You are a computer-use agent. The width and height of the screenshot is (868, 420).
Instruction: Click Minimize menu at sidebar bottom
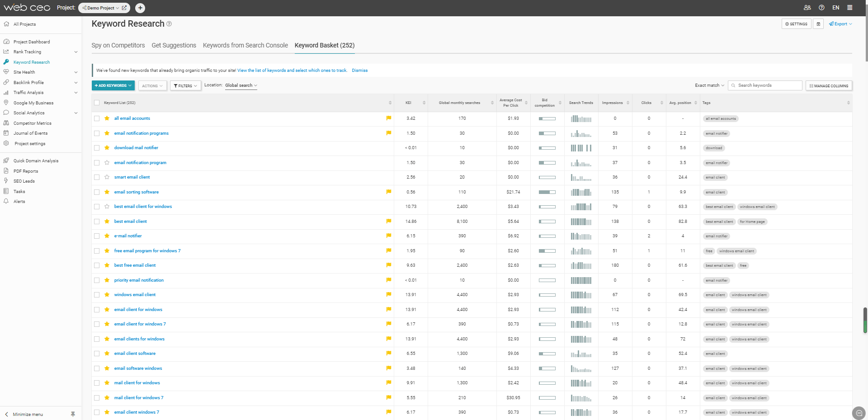point(28,414)
